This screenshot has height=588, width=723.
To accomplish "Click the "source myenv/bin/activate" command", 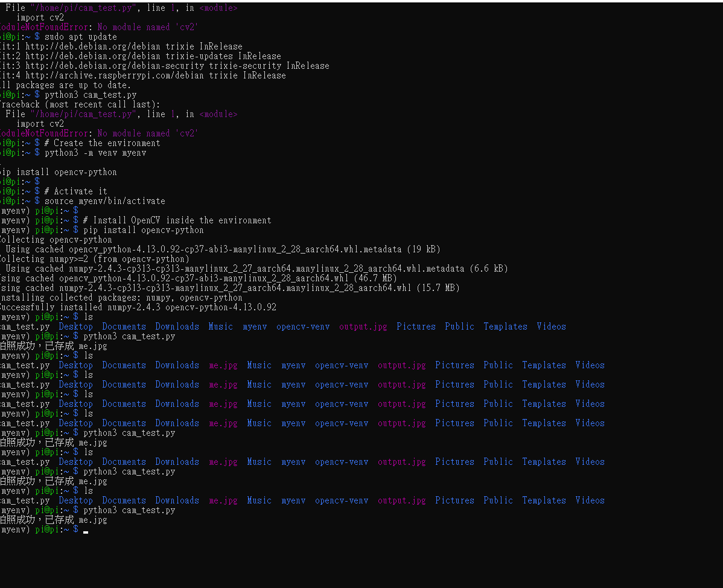I will [x=105, y=201].
